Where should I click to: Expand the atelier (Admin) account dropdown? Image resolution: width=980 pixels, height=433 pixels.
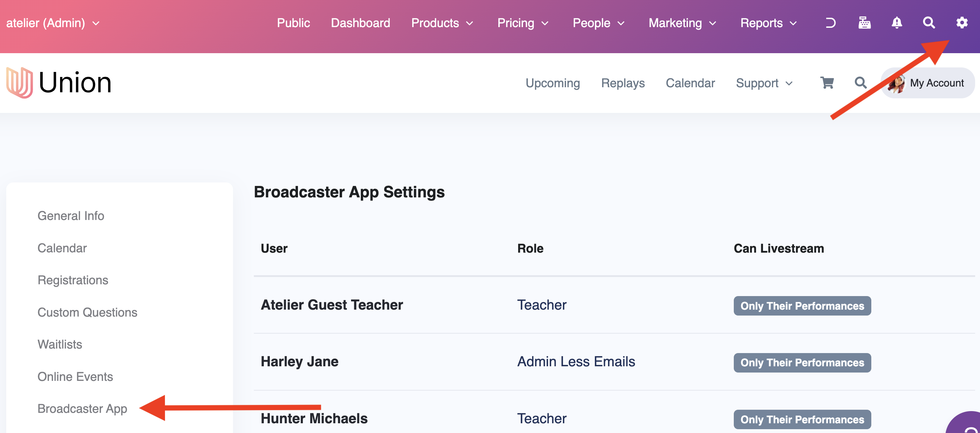pos(53,23)
